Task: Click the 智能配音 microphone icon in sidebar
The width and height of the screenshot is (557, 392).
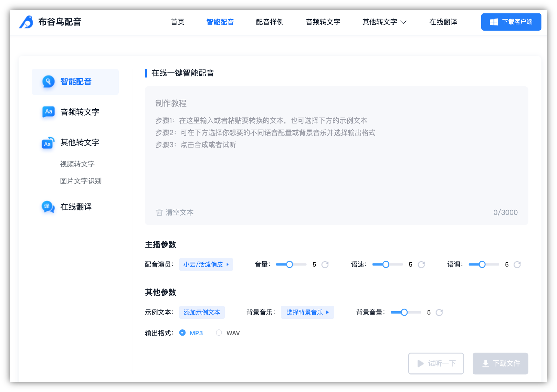Action: coord(48,81)
